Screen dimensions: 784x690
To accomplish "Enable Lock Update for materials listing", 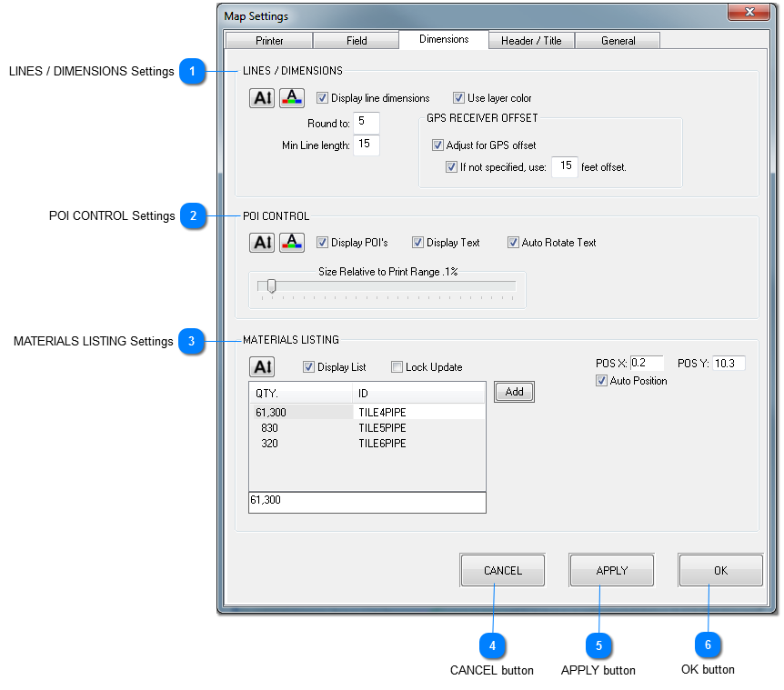I will click(x=397, y=366).
